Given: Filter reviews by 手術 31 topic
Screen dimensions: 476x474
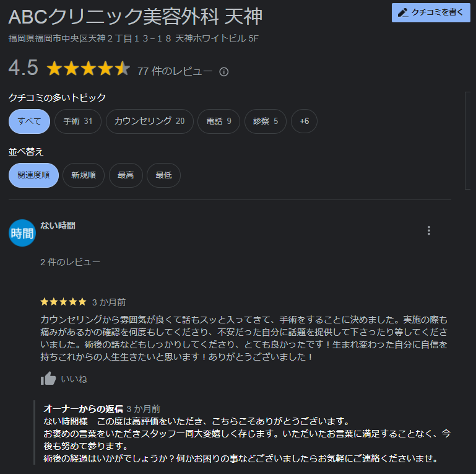Looking at the screenshot, I should tap(78, 121).
